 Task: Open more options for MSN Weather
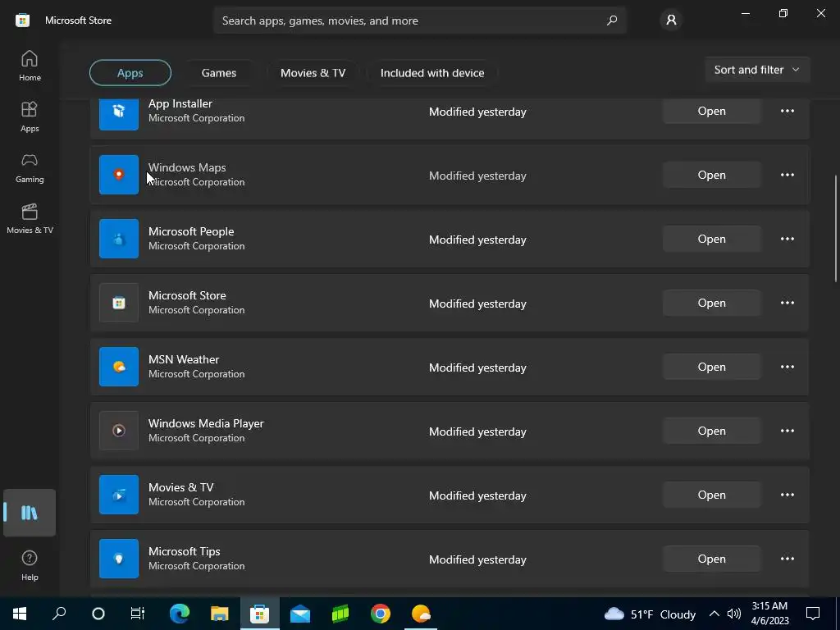click(787, 367)
